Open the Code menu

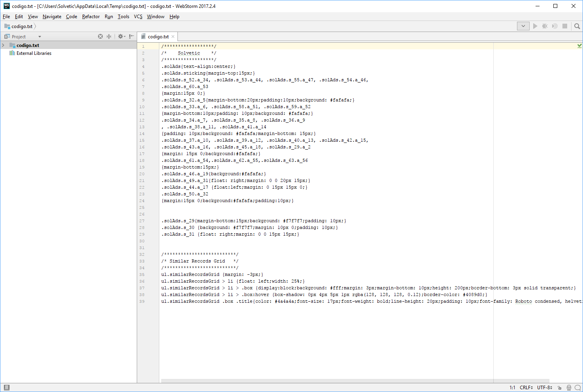click(x=72, y=17)
